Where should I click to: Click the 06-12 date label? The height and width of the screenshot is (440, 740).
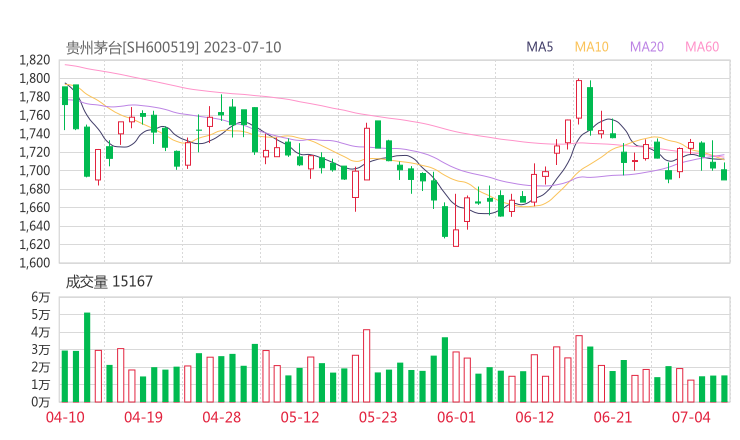pyautogui.click(x=534, y=417)
